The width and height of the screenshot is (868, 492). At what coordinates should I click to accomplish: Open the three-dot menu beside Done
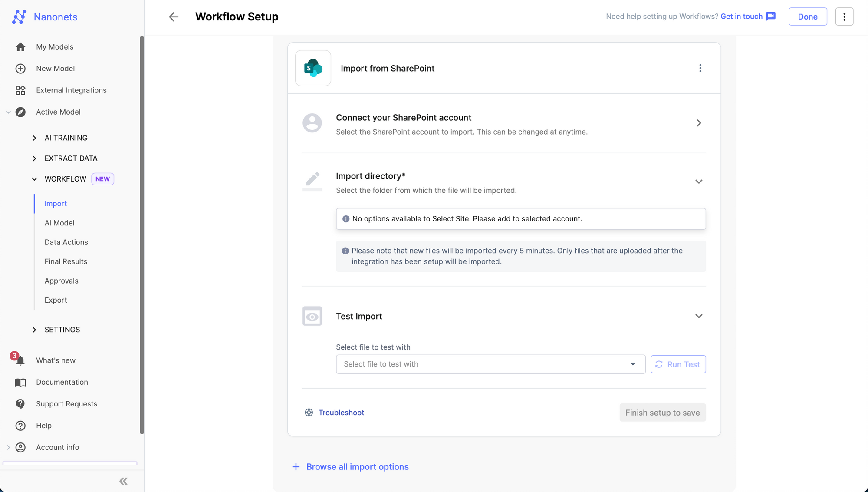(844, 17)
